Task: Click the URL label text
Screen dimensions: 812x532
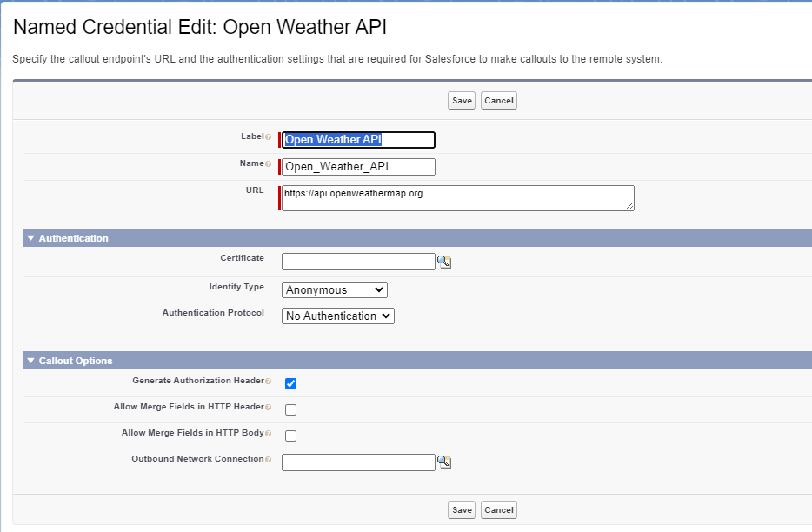Action: click(x=255, y=190)
